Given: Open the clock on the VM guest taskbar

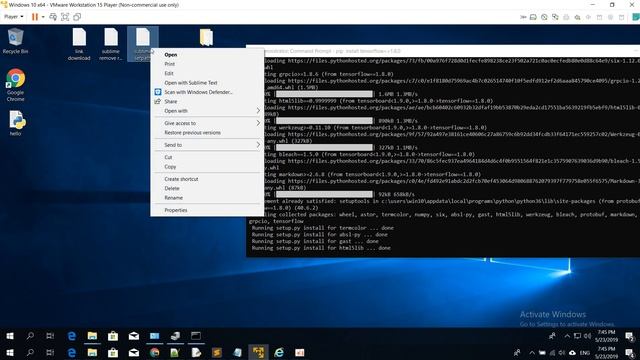Looking at the screenshot, I should [606, 336].
